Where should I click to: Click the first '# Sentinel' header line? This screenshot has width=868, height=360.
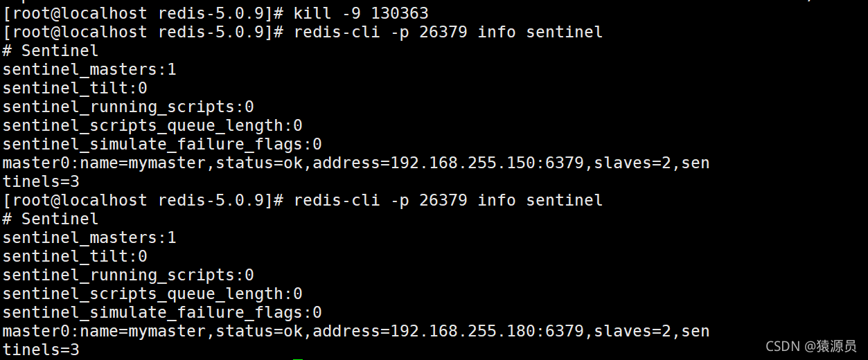51,51
